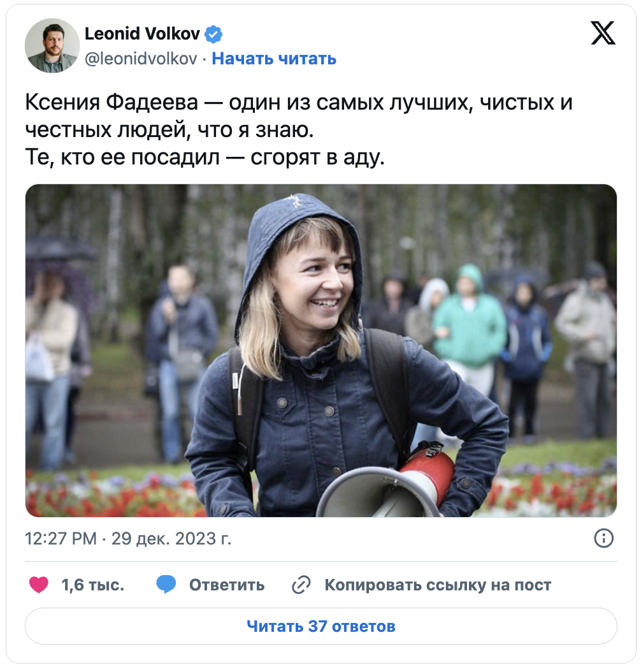The height and width of the screenshot is (672, 641).
Task: Click the line "Те, кто ее посадил"
Action: tap(205, 157)
